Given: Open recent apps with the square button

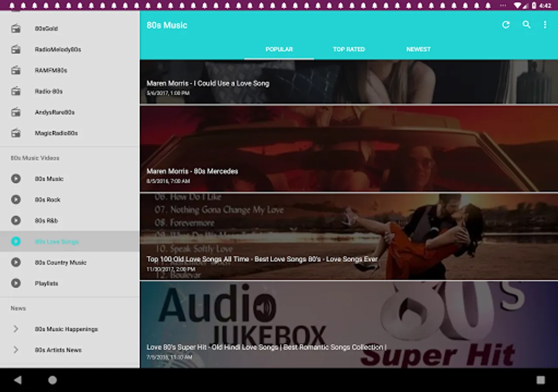Looking at the screenshot, I should pyautogui.click(x=541, y=380).
